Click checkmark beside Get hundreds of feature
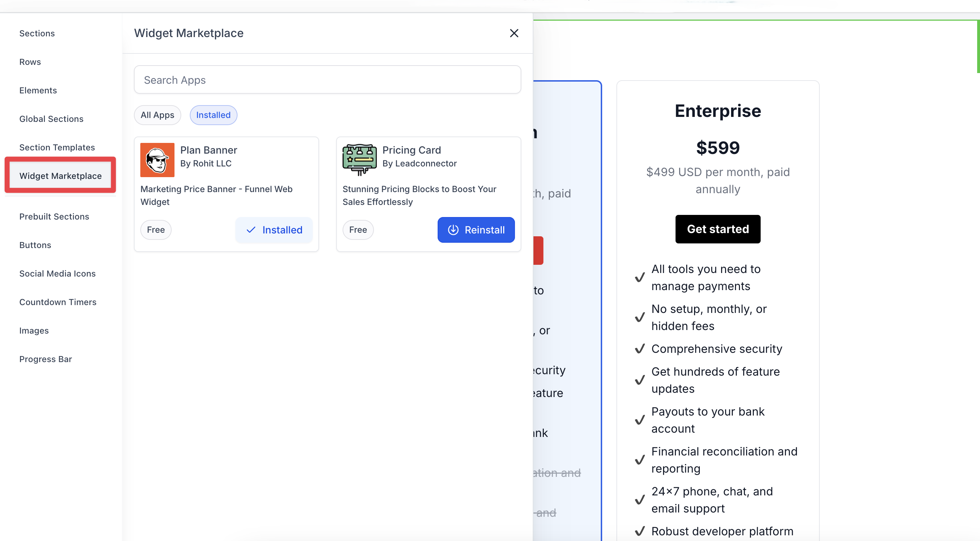This screenshot has width=980, height=541. (640, 380)
